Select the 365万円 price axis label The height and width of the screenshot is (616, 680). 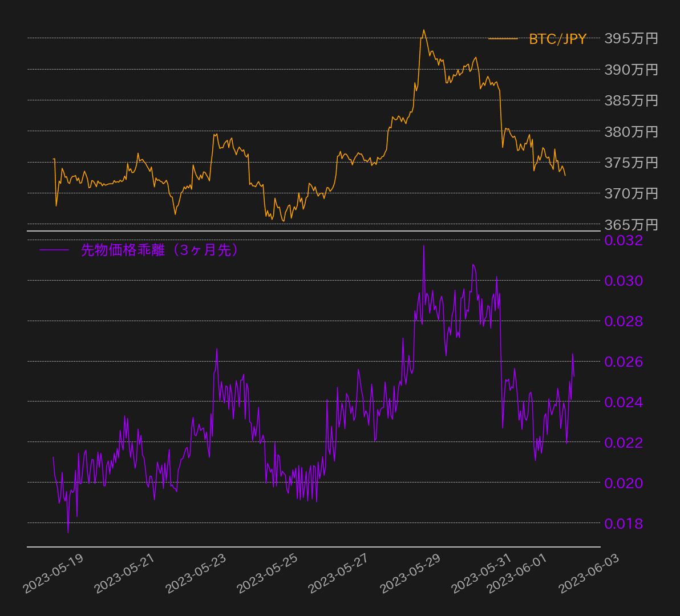631,224
